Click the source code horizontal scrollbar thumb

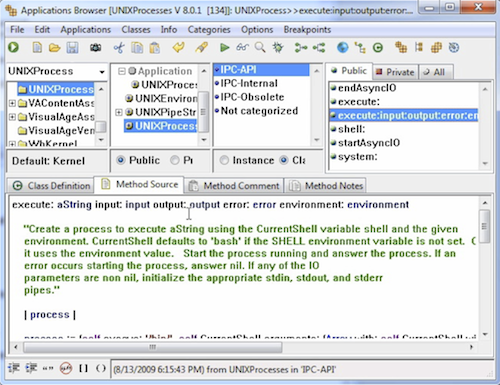coord(153,347)
